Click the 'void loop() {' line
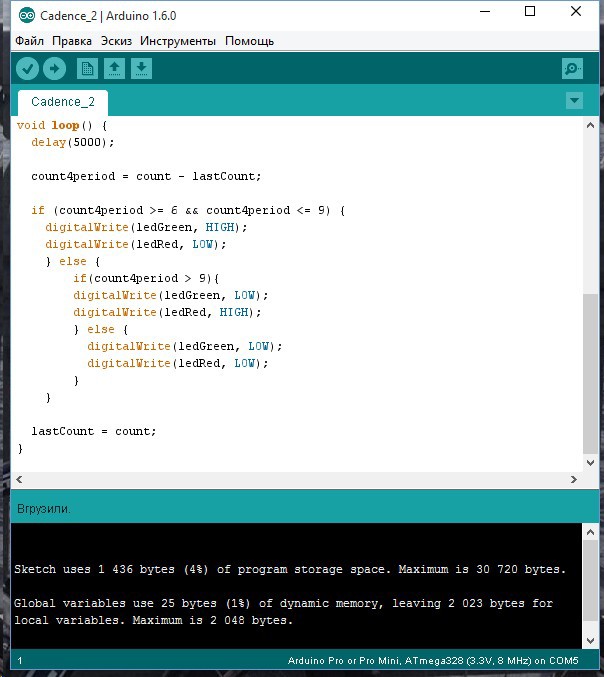 62,126
